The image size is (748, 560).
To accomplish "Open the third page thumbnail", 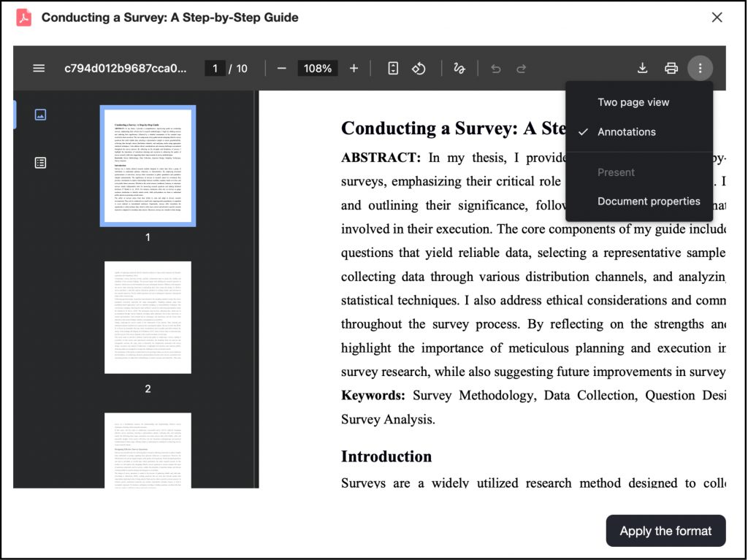I will [148, 450].
